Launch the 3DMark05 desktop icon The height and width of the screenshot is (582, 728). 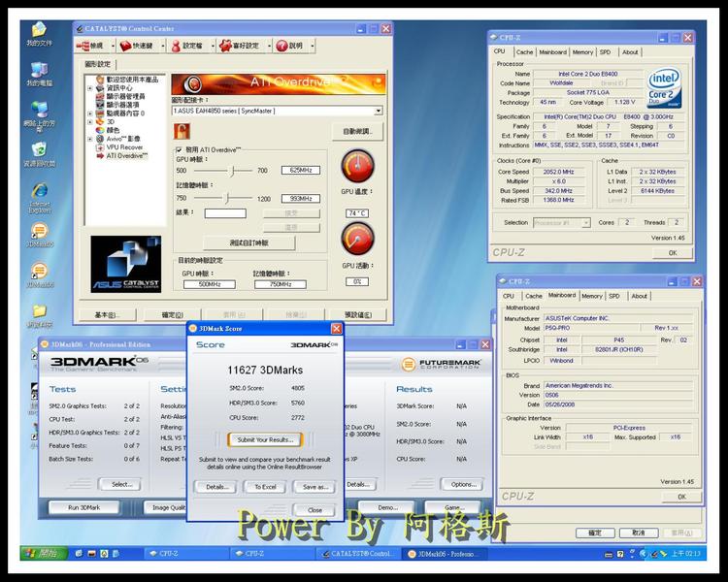(x=40, y=236)
